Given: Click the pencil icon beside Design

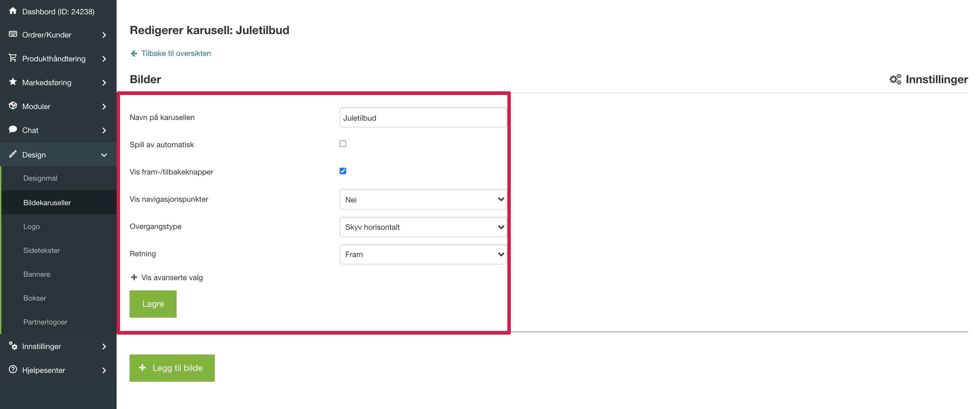Looking at the screenshot, I should pos(13,154).
